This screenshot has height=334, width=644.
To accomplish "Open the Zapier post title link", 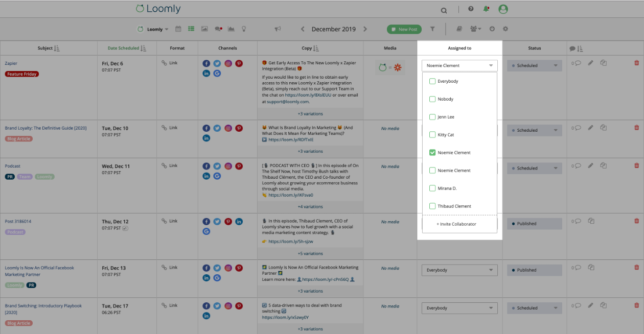I will click(x=11, y=63).
